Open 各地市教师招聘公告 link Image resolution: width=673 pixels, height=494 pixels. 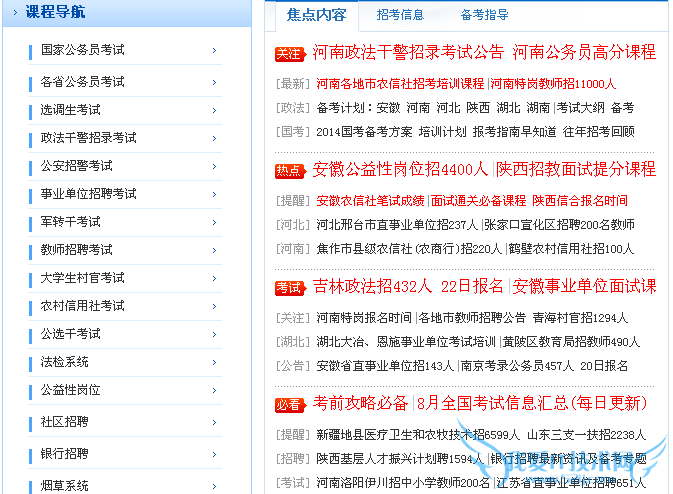(x=472, y=318)
